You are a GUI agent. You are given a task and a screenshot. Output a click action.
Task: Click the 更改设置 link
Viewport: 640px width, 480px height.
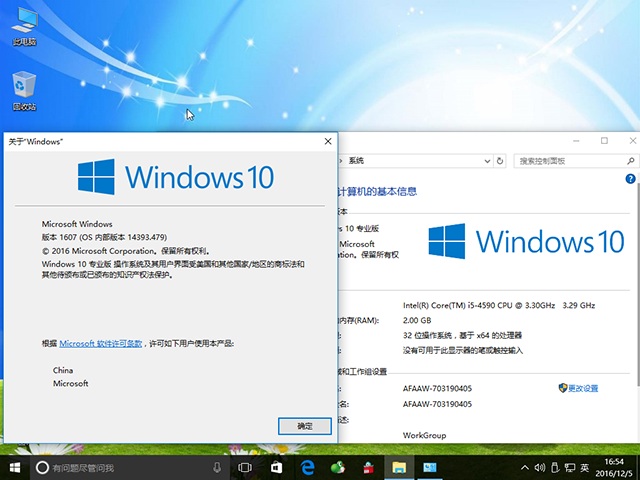583,388
